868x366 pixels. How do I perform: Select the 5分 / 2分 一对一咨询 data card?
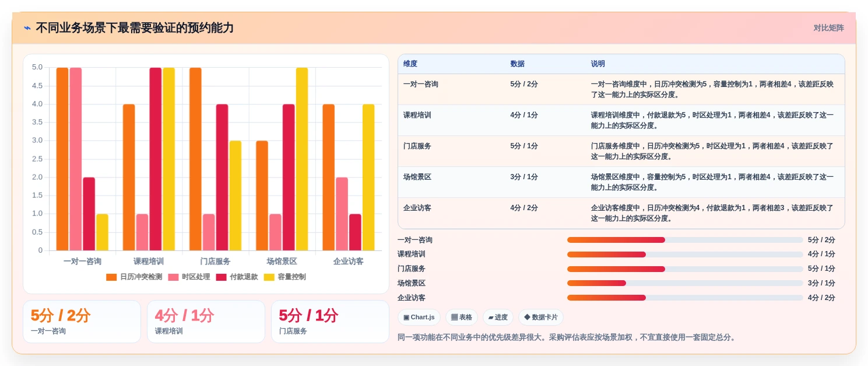[x=82, y=322]
